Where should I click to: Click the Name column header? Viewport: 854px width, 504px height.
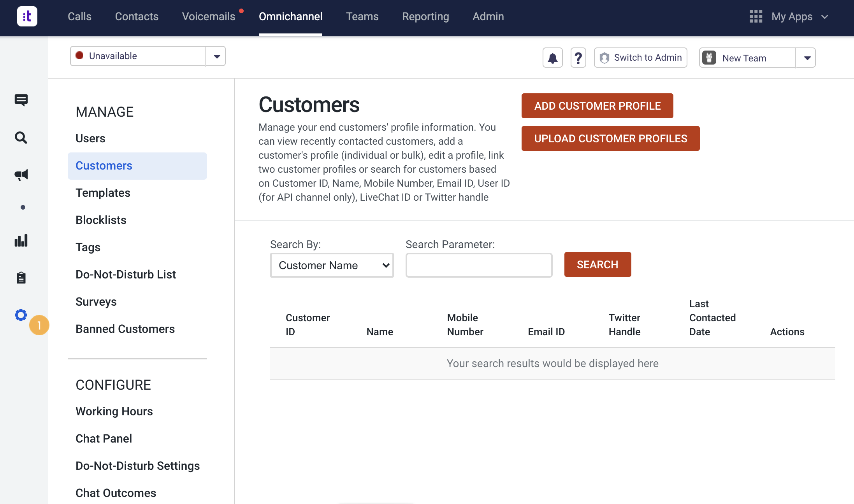point(380,332)
